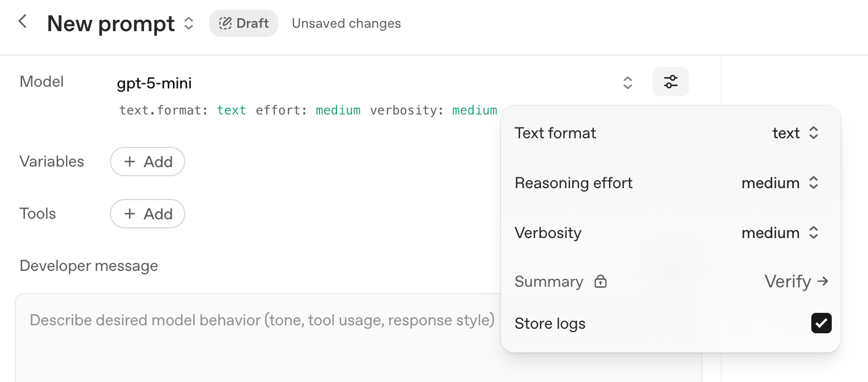The height and width of the screenshot is (382, 868).
Task: Open model settings via the sliders icon
Action: 671,82
